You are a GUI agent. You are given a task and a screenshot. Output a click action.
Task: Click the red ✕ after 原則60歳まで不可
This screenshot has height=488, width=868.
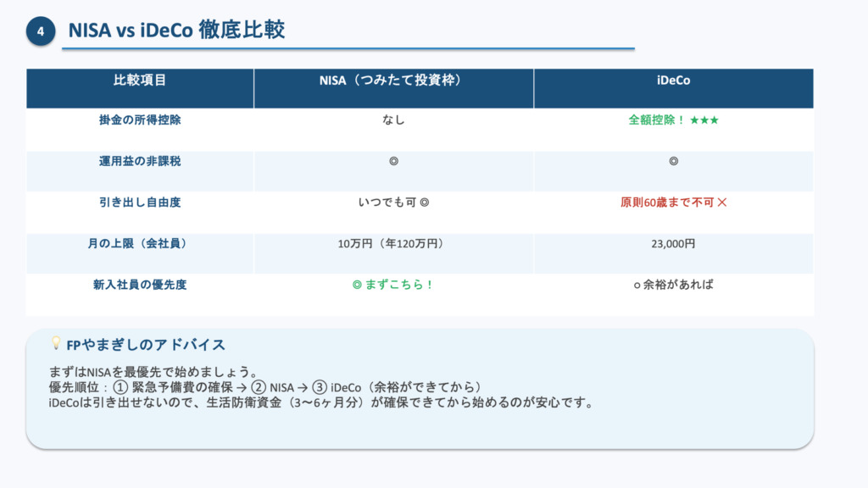point(721,203)
